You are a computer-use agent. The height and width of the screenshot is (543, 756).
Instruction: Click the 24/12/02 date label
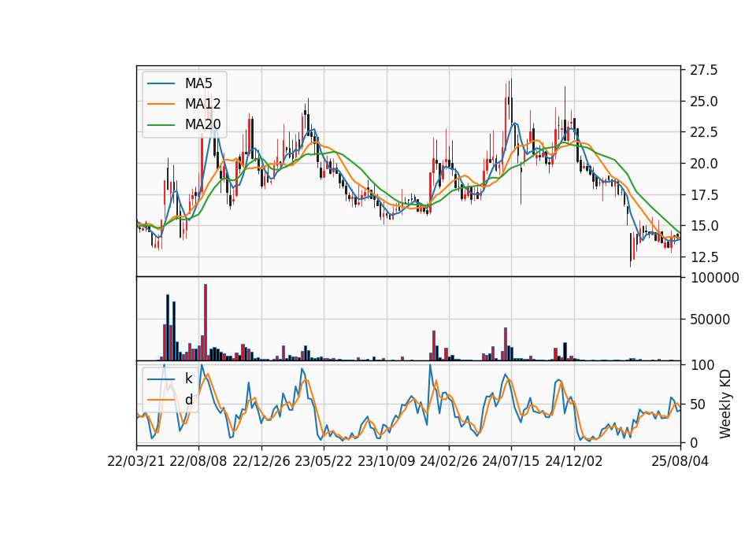pos(574,461)
